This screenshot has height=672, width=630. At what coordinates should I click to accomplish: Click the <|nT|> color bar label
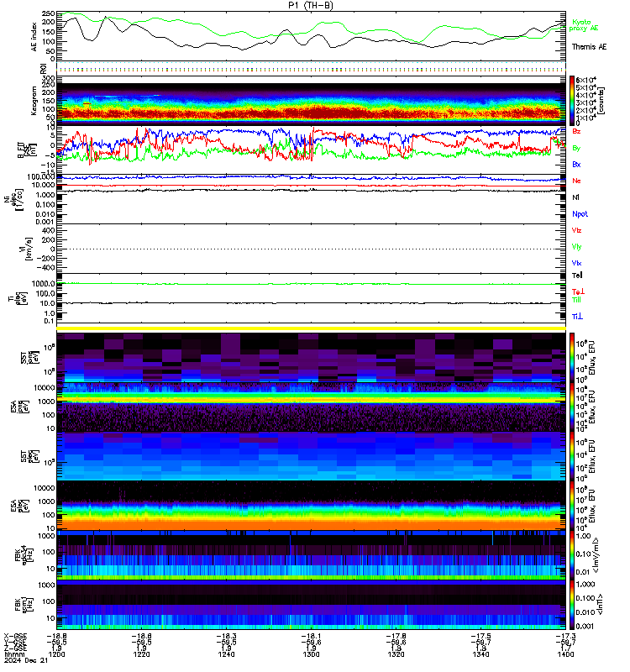[600, 605]
